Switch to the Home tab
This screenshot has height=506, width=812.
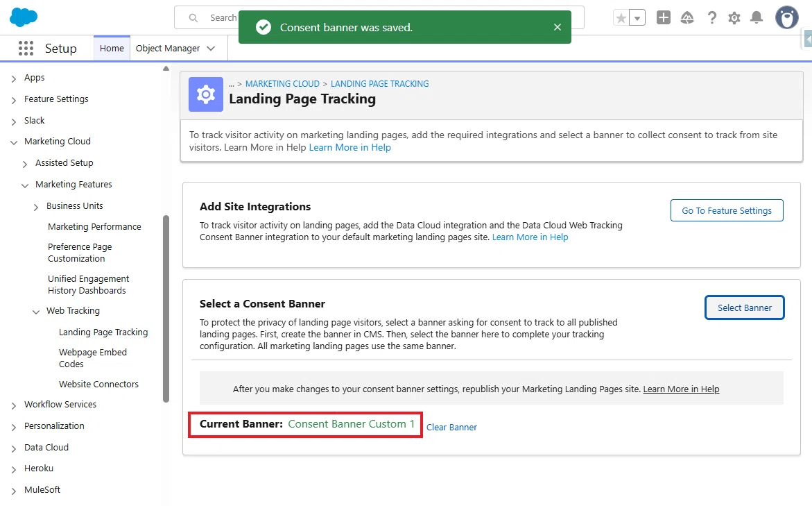(x=112, y=48)
